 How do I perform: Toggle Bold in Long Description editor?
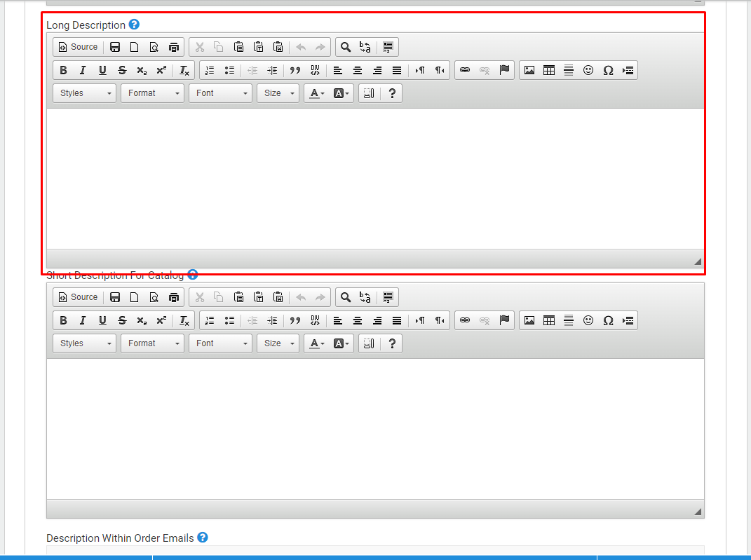coord(63,70)
